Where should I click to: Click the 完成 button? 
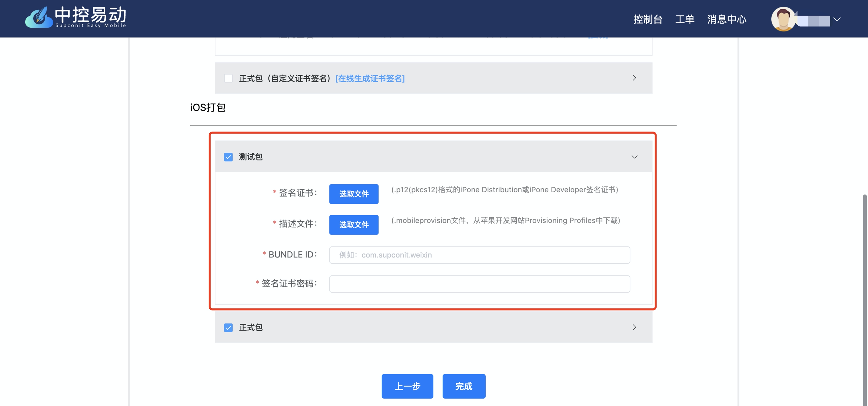464,386
